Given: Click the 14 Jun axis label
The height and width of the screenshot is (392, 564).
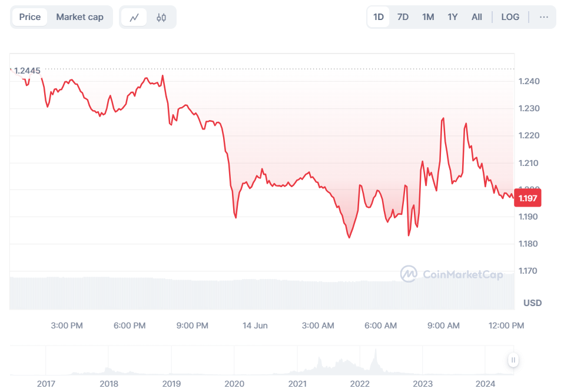Looking at the screenshot, I should (255, 325).
